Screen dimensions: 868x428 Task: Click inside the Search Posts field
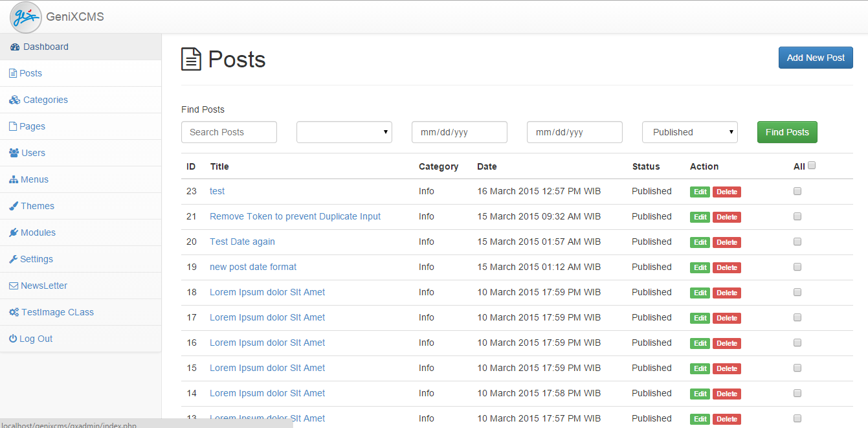point(228,132)
